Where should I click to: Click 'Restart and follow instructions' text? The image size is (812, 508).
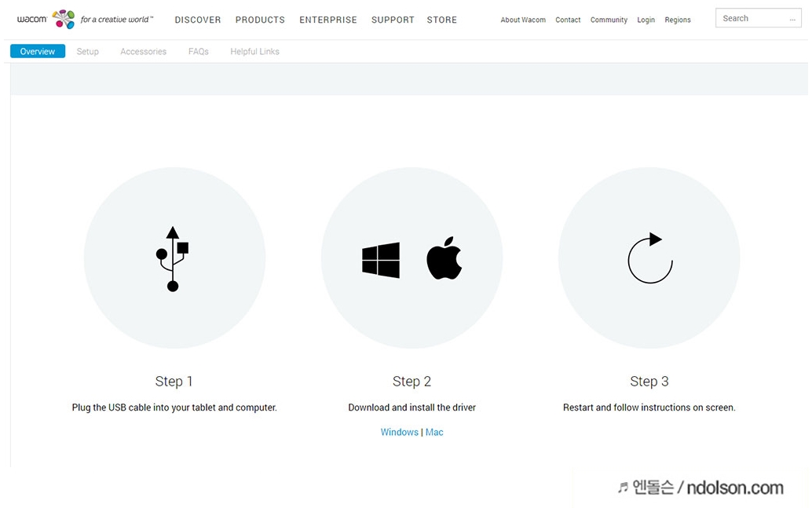649,407
